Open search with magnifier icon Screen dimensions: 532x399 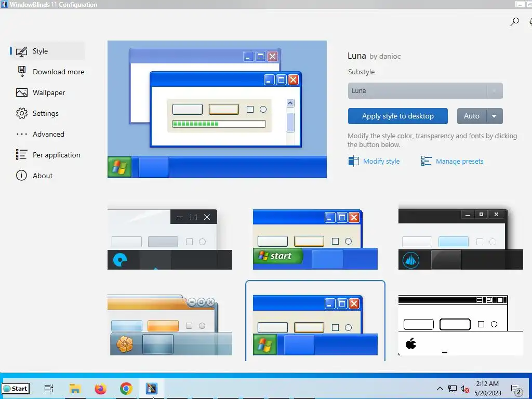coord(515,22)
